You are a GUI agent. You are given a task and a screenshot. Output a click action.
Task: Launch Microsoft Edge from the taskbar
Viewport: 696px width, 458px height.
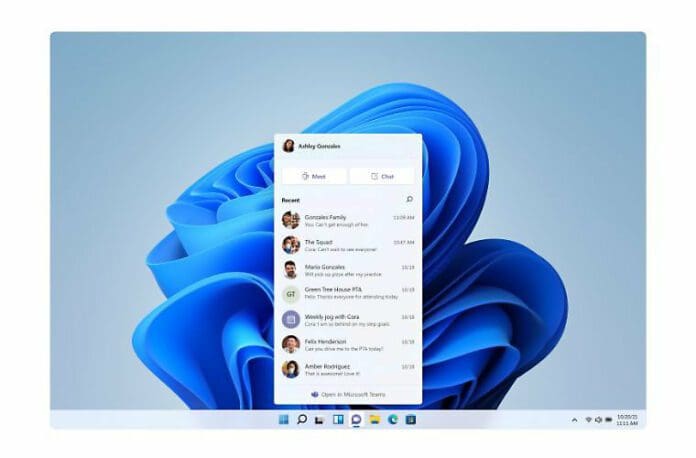pyautogui.click(x=392, y=419)
